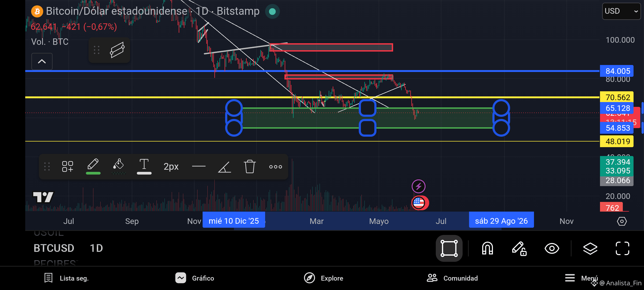Tap the TradingView logo
644x290 pixels.
43,197
